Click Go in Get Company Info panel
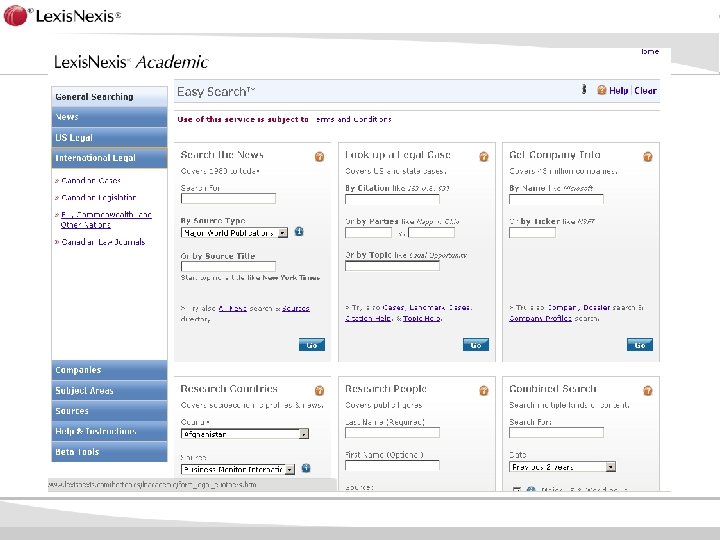Image resolution: width=720 pixels, height=540 pixels. tap(640, 345)
